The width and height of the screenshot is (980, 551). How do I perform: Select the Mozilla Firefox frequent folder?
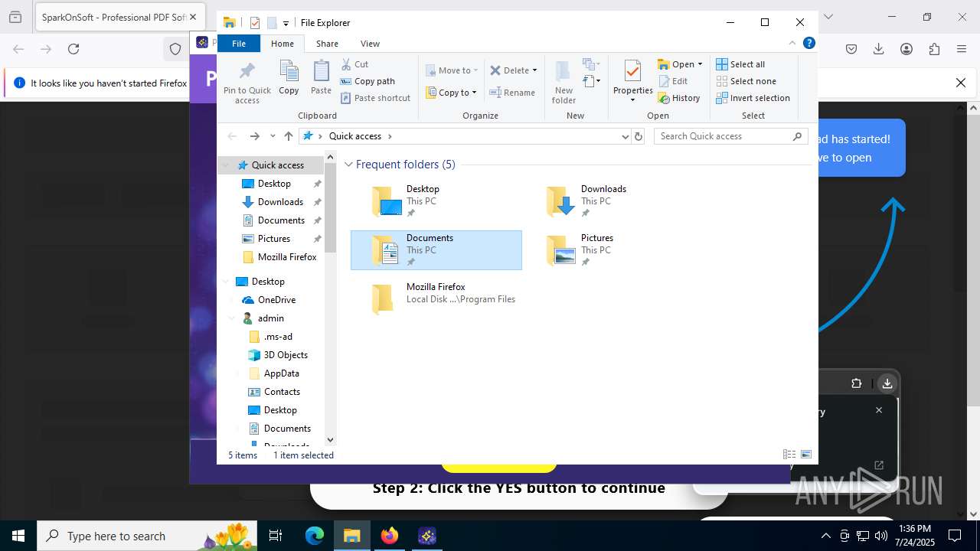pos(436,299)
